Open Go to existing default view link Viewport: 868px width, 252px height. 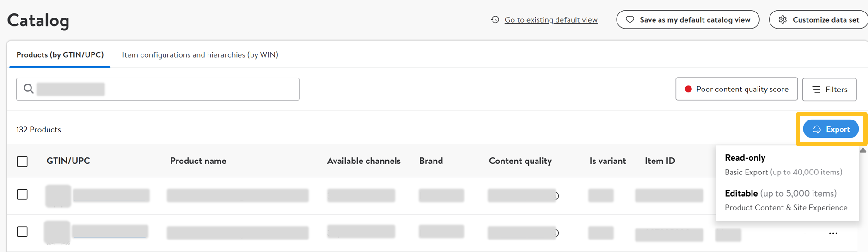click(551, 20)
